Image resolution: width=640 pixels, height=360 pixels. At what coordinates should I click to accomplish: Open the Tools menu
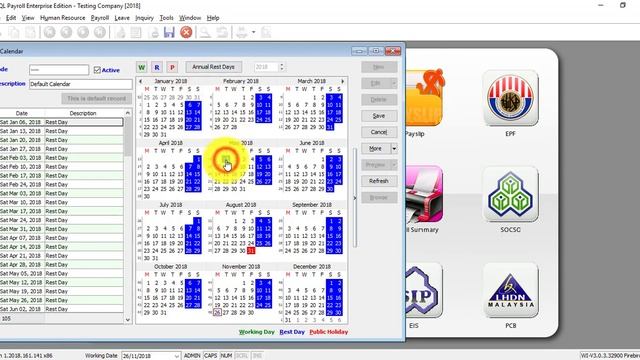pos(167,18)
